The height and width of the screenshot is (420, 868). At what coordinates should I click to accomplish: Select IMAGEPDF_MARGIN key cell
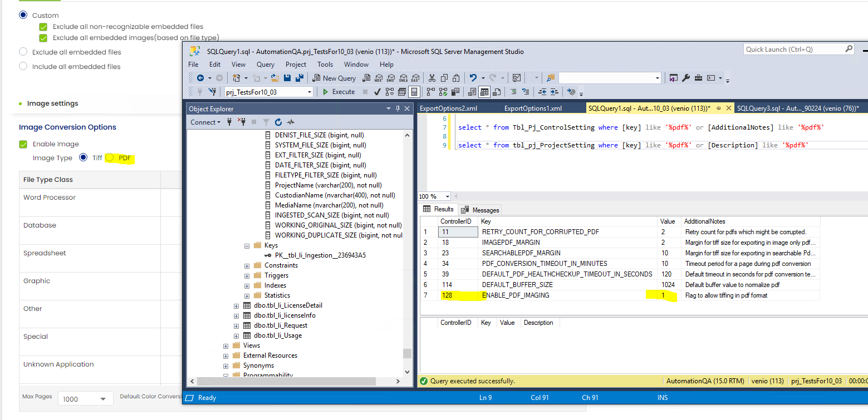point(568,243)
